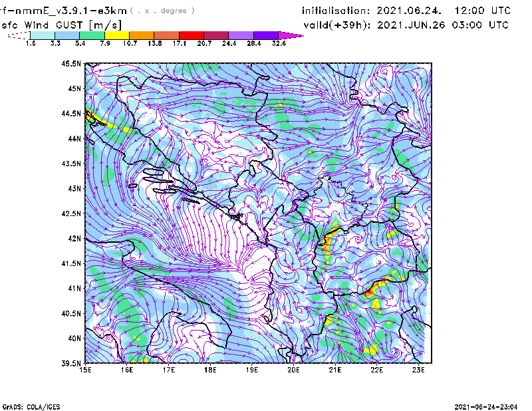Click the 10.7 legend value
Image resolution: width=532 pixels, height=411 pixels.
pos(130,43)
